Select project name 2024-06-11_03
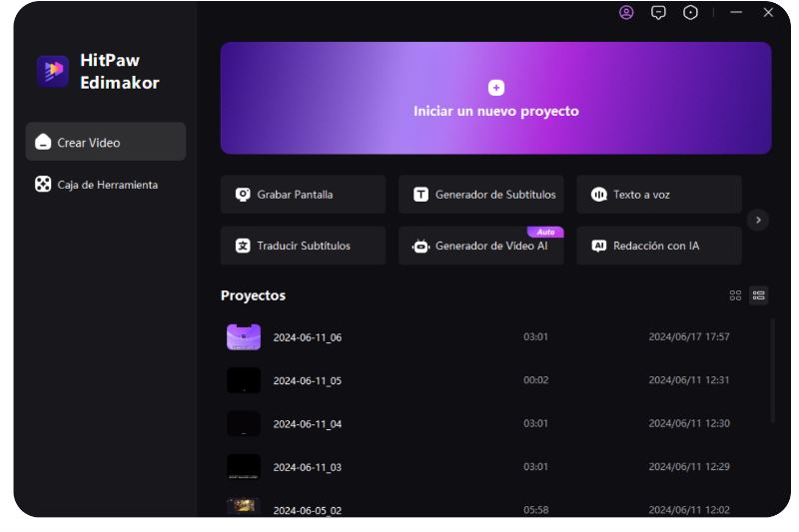The image size is (799, 532). tap(308, 467)
